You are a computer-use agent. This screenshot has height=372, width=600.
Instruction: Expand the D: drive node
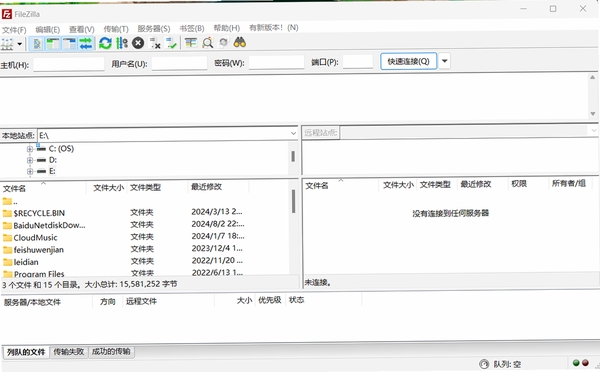[x=30, y=160]
